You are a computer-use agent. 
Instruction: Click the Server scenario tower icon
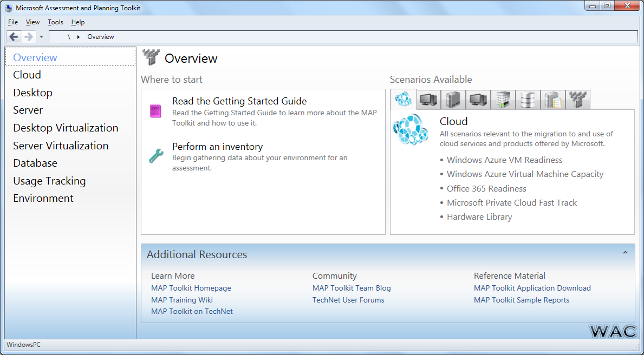453,100
